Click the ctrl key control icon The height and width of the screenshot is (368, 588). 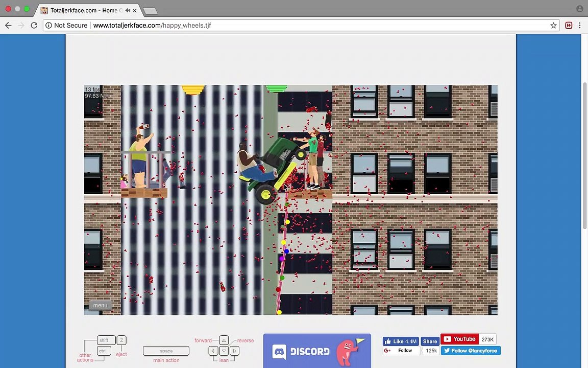[104, 351]
